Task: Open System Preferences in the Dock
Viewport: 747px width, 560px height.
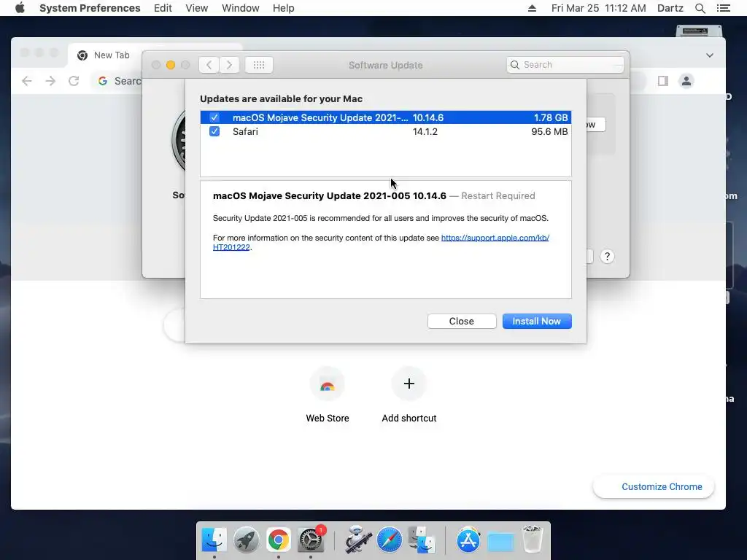Action: click(311, 540)
